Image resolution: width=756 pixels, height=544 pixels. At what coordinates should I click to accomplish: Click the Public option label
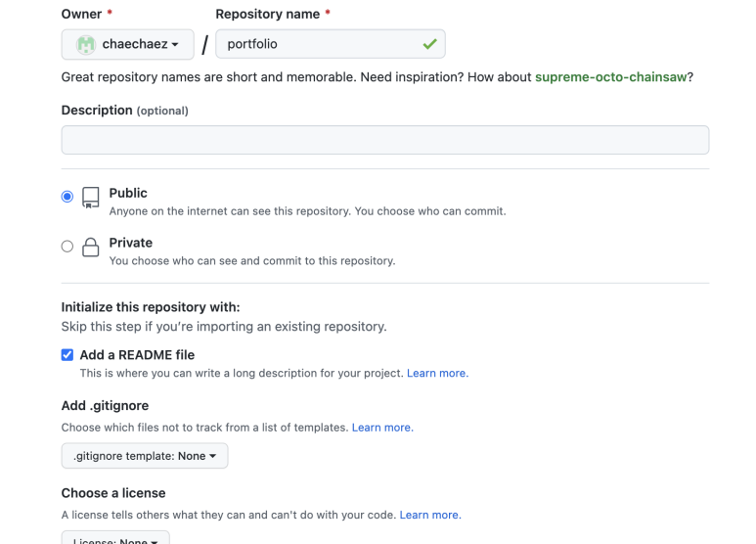coord(128,193)
